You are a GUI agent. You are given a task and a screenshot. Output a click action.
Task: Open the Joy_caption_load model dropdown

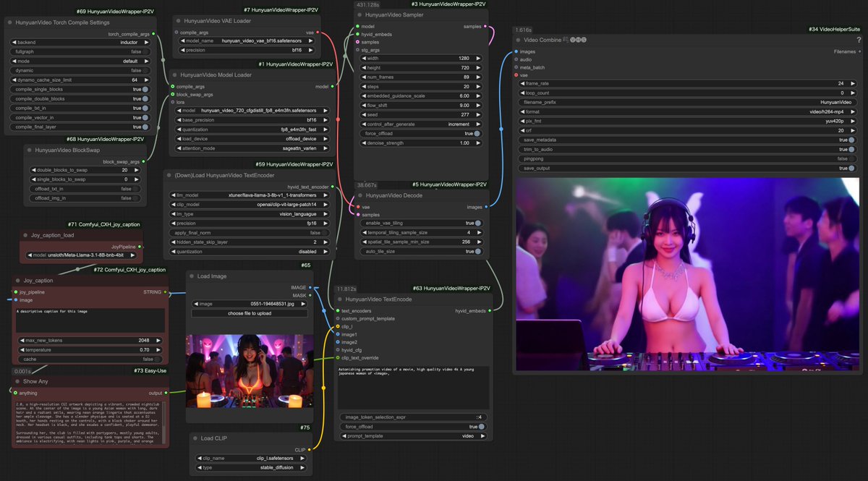click(81, 255)
